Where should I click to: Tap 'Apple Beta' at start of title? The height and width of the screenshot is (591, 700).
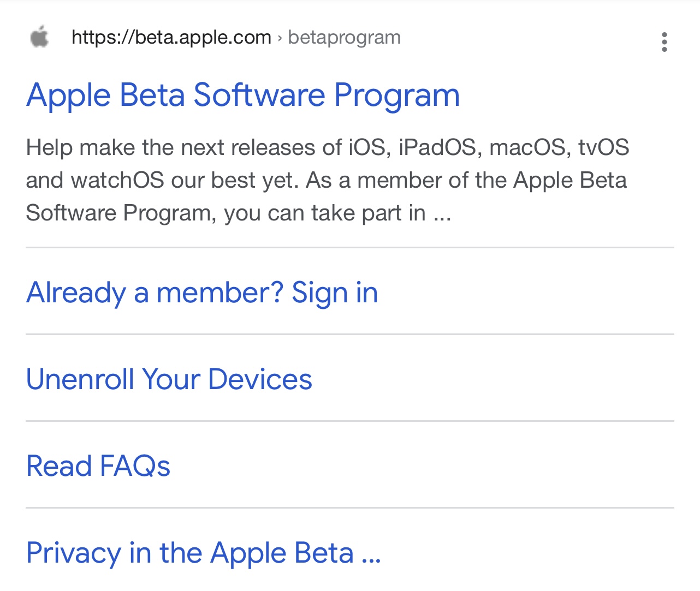tap(106, 95)
